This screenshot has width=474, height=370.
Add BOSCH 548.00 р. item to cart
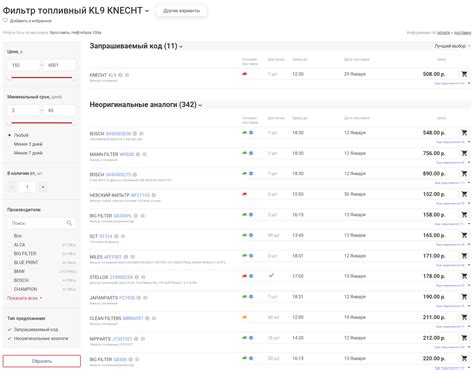(x=464, y=133)
